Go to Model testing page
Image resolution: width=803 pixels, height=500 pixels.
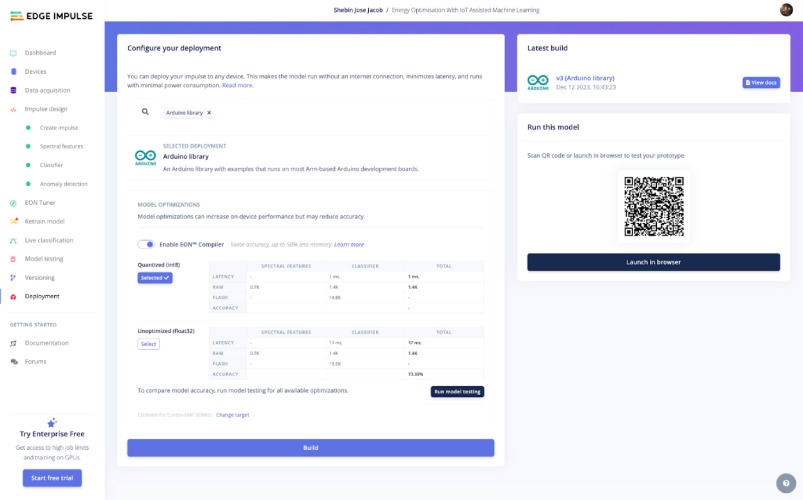[x=44, y=258]
